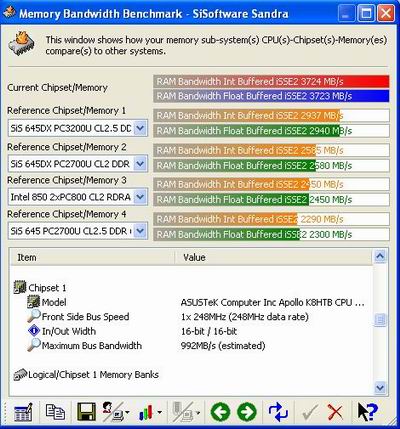
Task: Click the blue refresh arrows icon
Action: coord(278,412)
